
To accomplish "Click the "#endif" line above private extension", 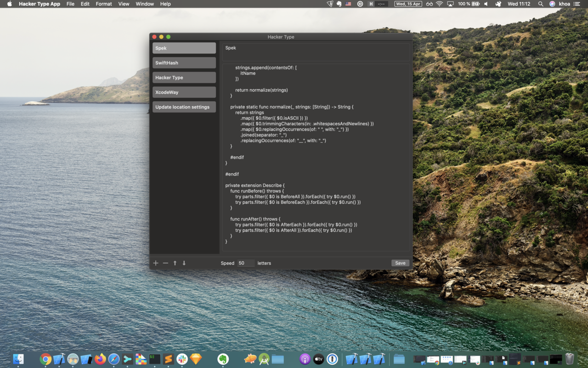I will [x=232, y=174].
